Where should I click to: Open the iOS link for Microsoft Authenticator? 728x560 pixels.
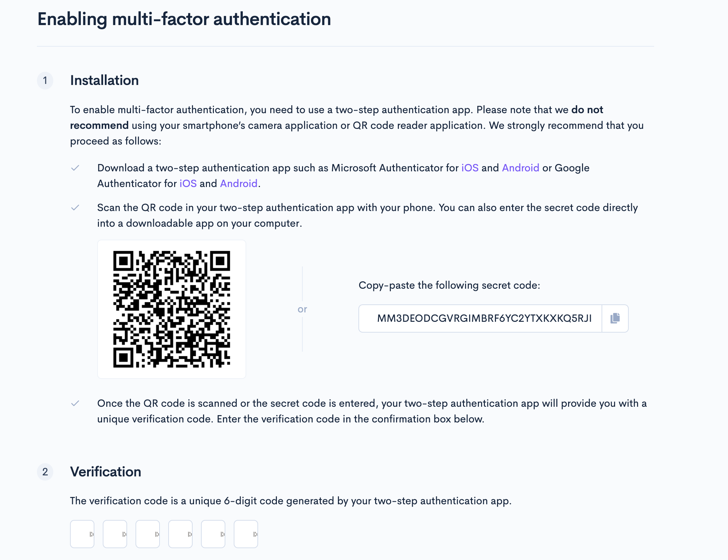[470, 168]
